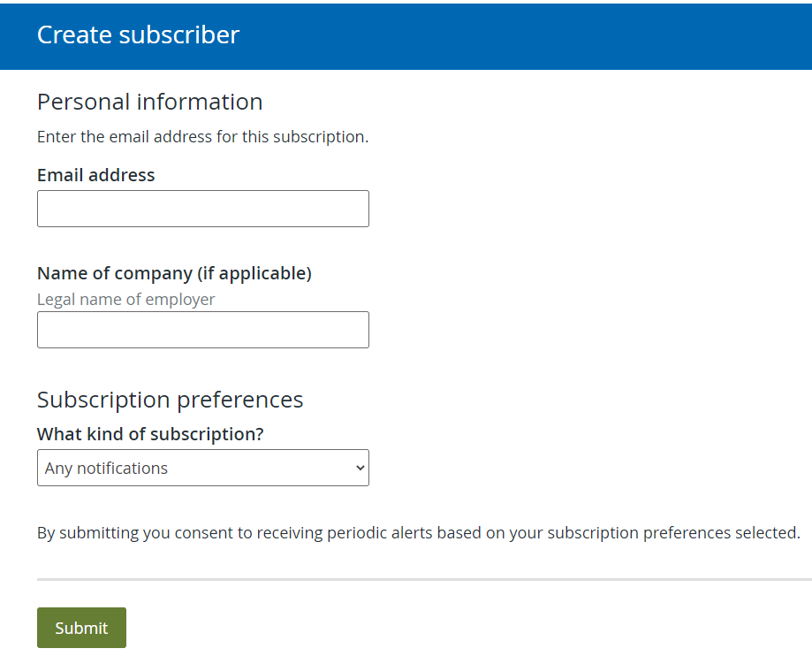The height and width of the screenshot is (656, 812).
Task: Click the horizontal divider above Submit
Action: 425,579
